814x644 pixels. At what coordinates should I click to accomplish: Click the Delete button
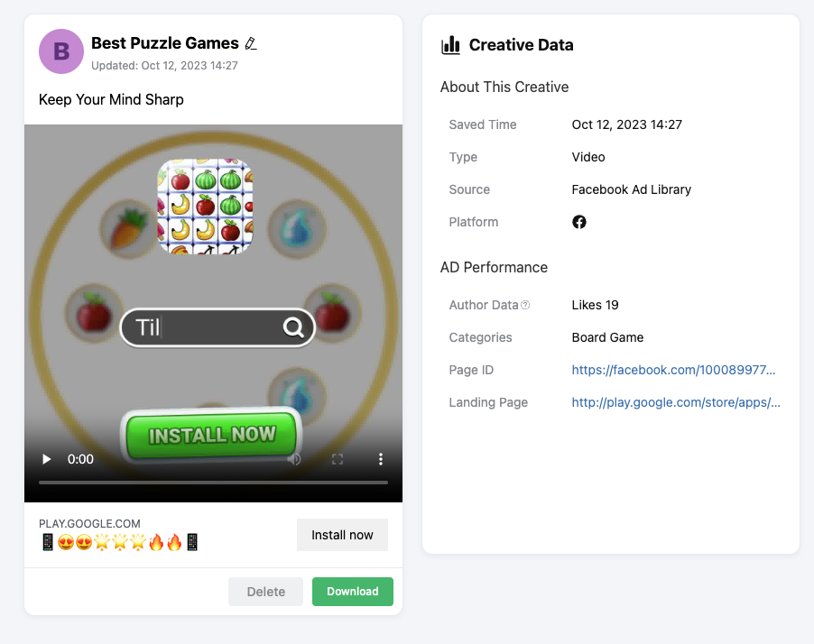(x=265, y=592)
